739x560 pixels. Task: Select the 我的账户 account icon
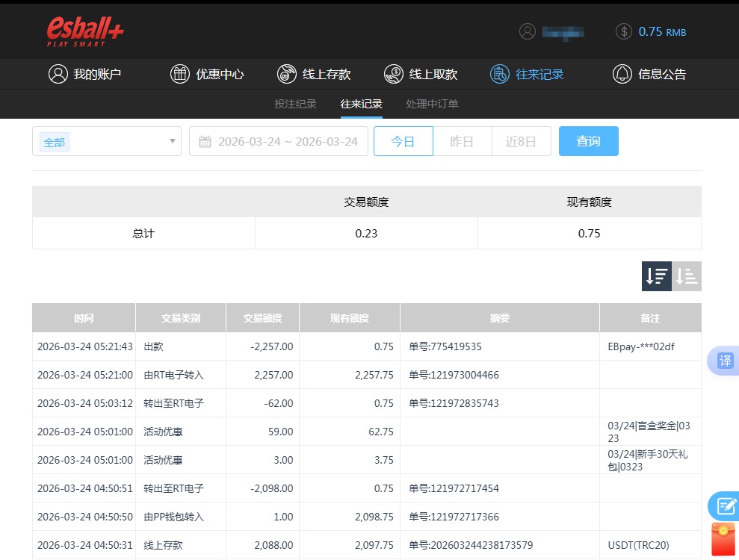click(x=58, y=74)
